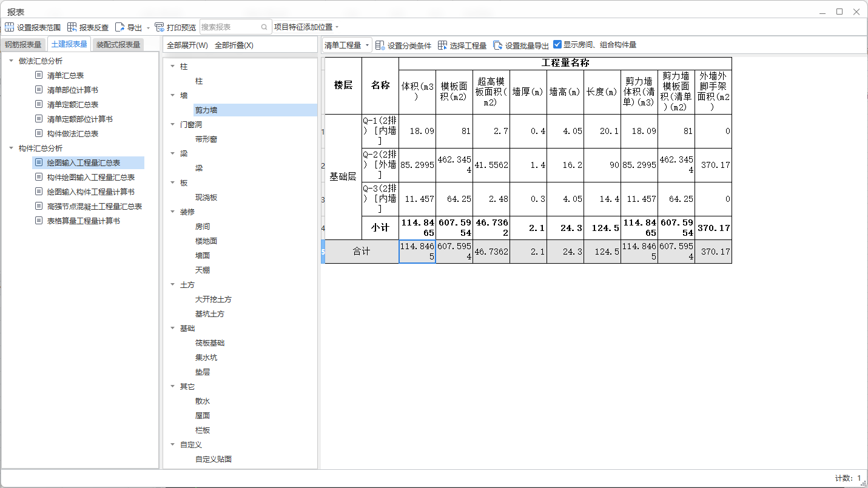Click document icon beside 高强节点混凝土工程量汇总表

[39, 207]
